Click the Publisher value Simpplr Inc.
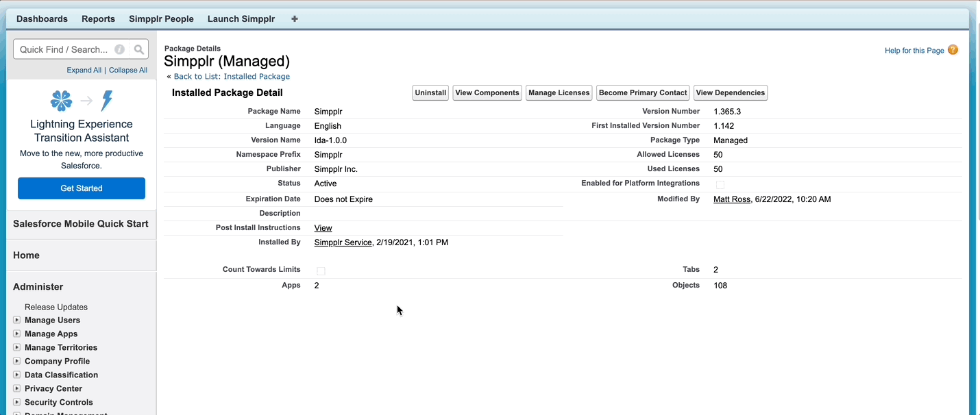Image resolution: width=980 pixels, height=415 pixels. tap(336, 169)
